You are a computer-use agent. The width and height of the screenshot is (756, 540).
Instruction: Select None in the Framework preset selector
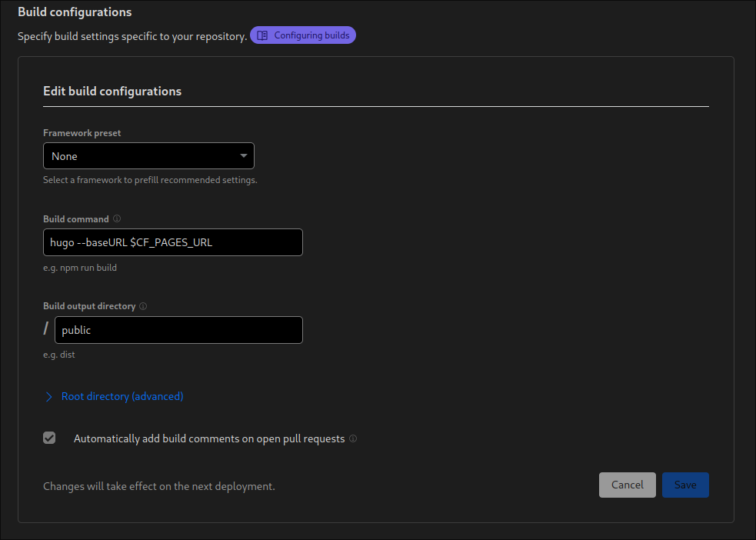point(148,155)
